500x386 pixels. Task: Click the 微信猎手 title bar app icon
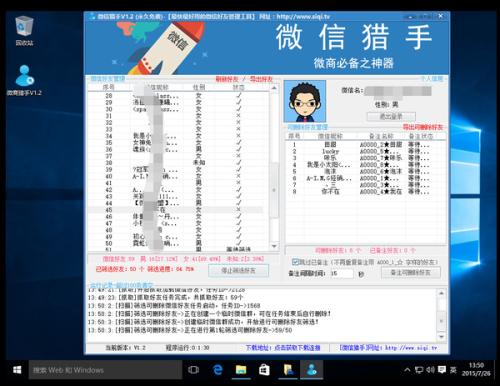[x=92, y=16]
